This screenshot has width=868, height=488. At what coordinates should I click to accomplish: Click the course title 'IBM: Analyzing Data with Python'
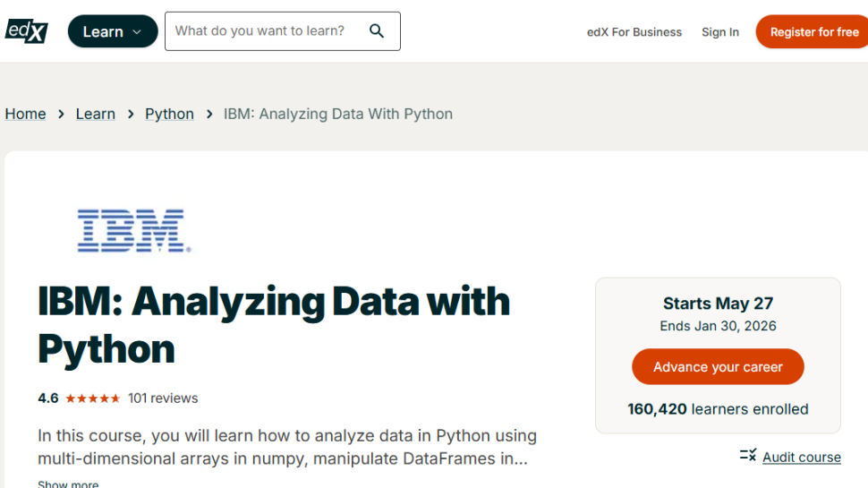point(274,325)
